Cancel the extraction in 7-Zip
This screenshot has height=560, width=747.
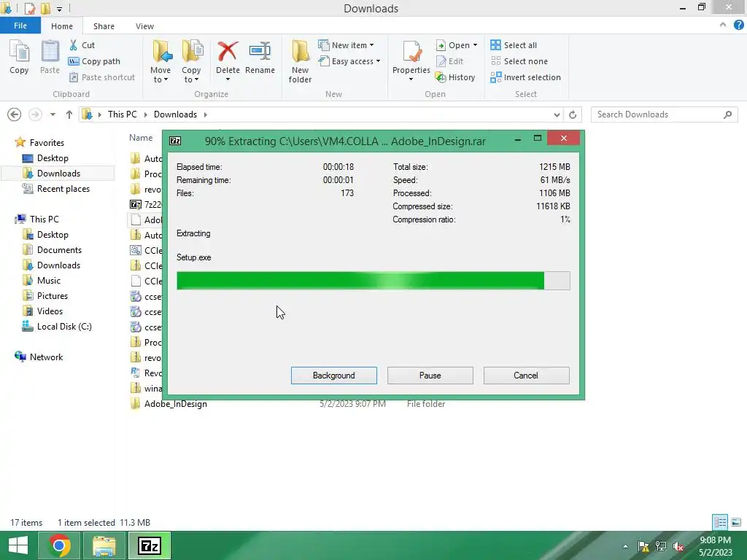526,376
